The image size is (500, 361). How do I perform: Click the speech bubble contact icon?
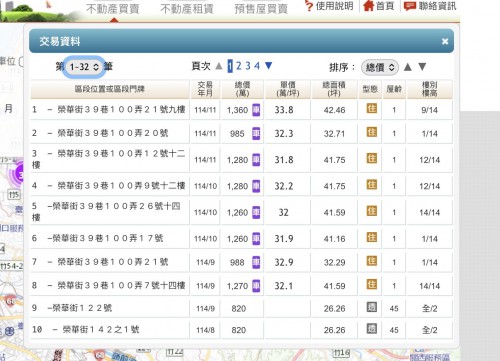click(x=410, y=6)
